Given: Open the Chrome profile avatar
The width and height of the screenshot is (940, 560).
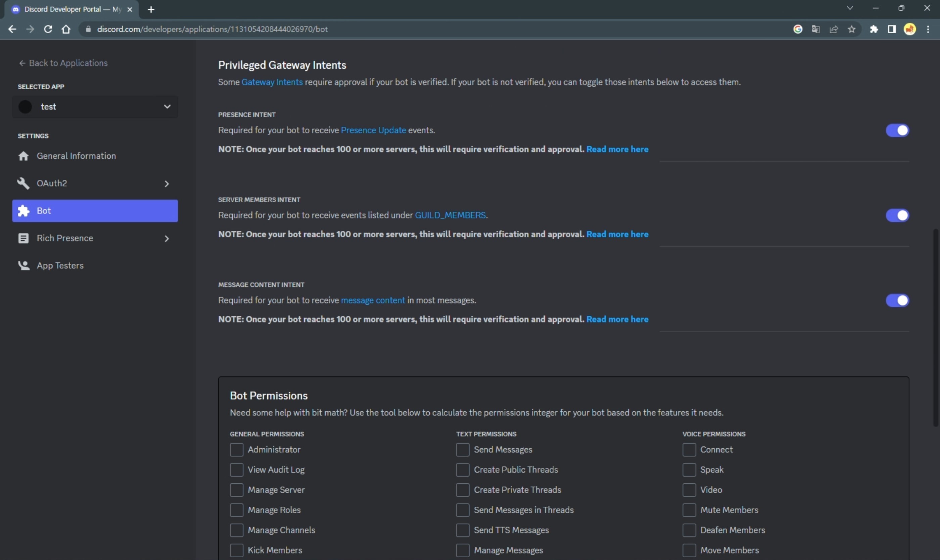Looking at the screenshot, I should [x=910, y=29].
